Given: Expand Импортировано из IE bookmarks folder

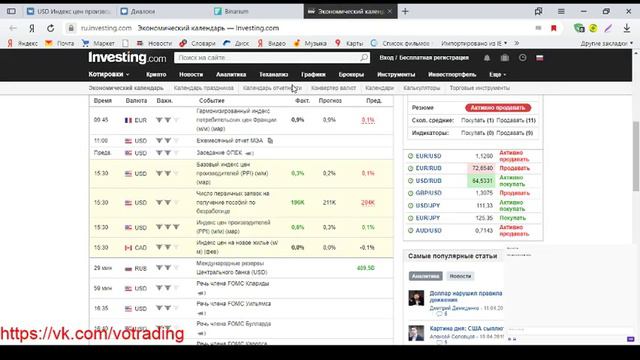Looking at the screenshot, I should 474,43.
